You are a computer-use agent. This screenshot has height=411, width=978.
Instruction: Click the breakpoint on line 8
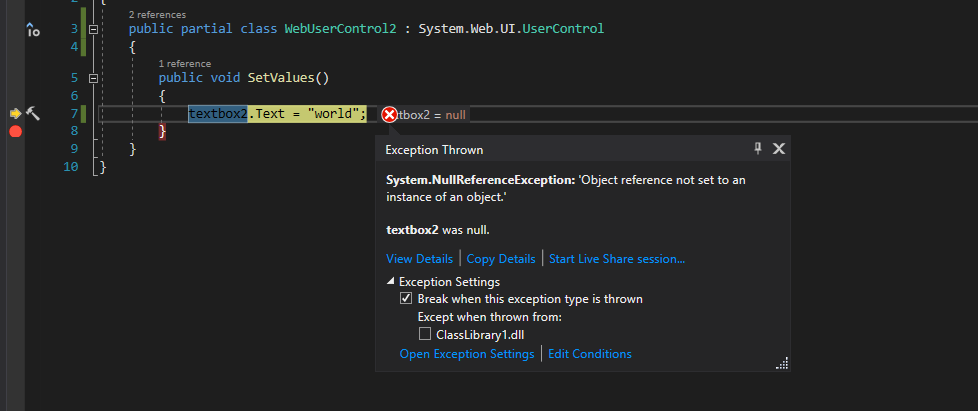point(16,132)
